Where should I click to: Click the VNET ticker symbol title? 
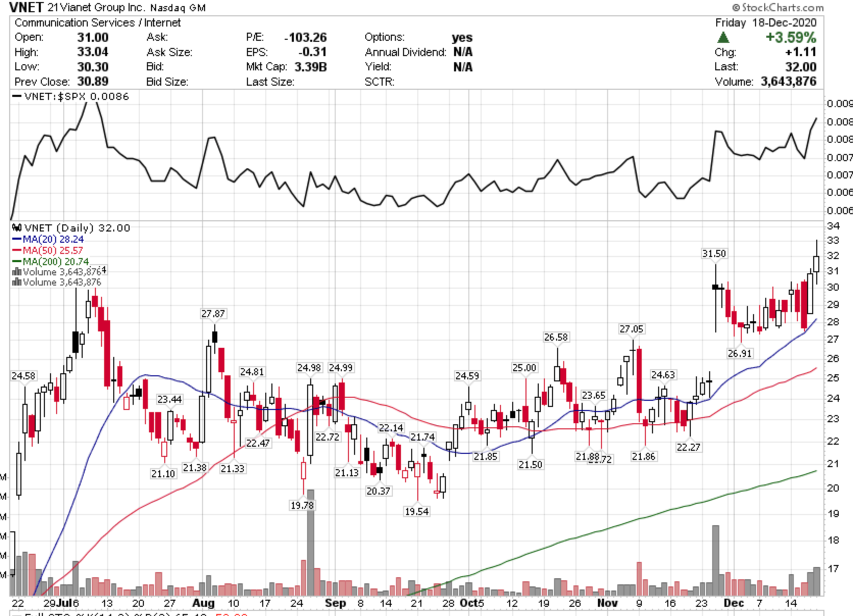[x=26, y=7]
